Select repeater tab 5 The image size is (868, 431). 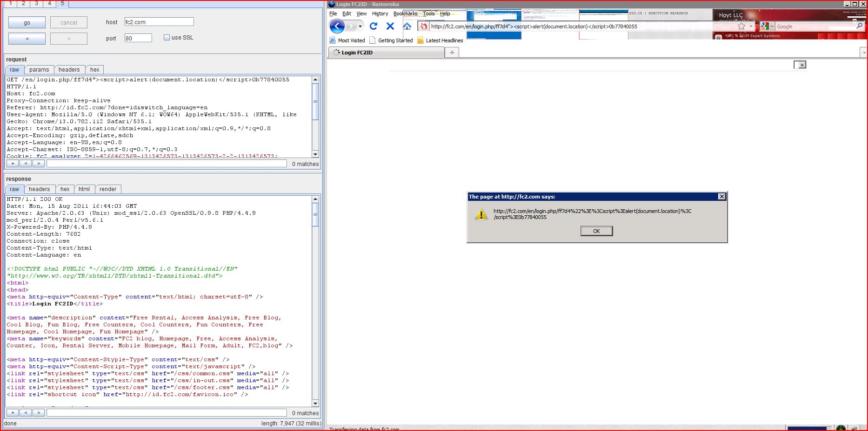[x=62, y=3]
